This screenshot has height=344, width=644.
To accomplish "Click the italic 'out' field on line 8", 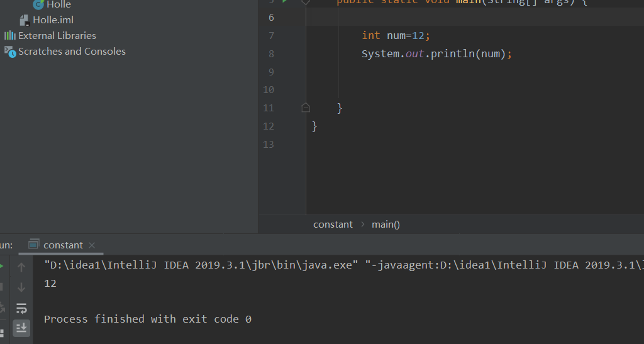I will (x=415, y=54).
